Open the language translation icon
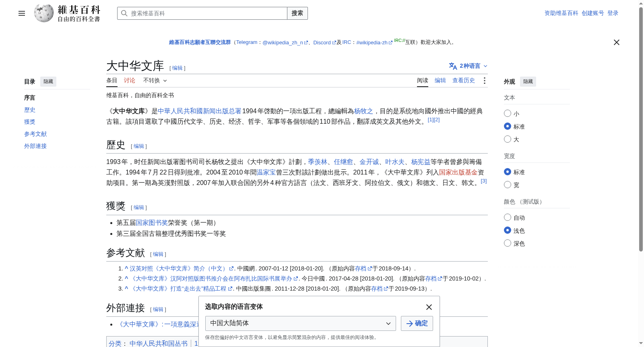 coord(453,66)
